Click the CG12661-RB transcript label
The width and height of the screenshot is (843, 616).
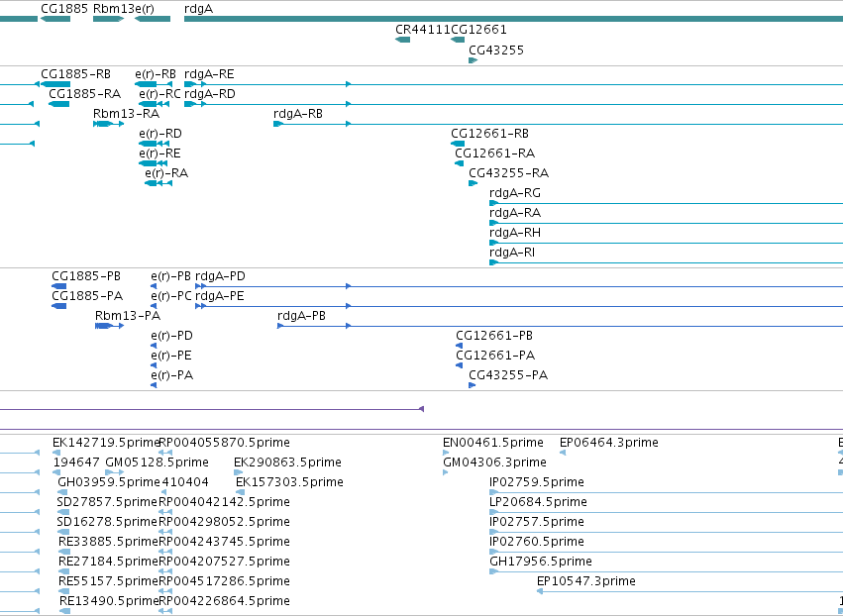tap(489, 134)
